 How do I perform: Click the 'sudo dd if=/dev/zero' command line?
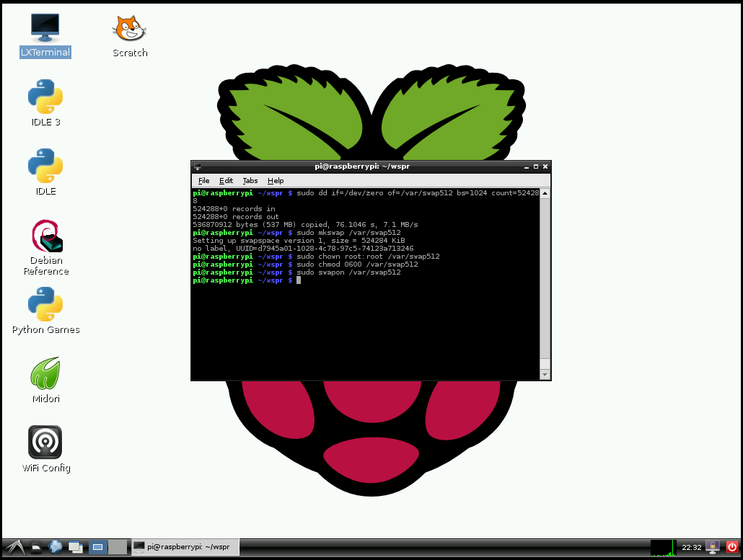click(x=366, y=197)
